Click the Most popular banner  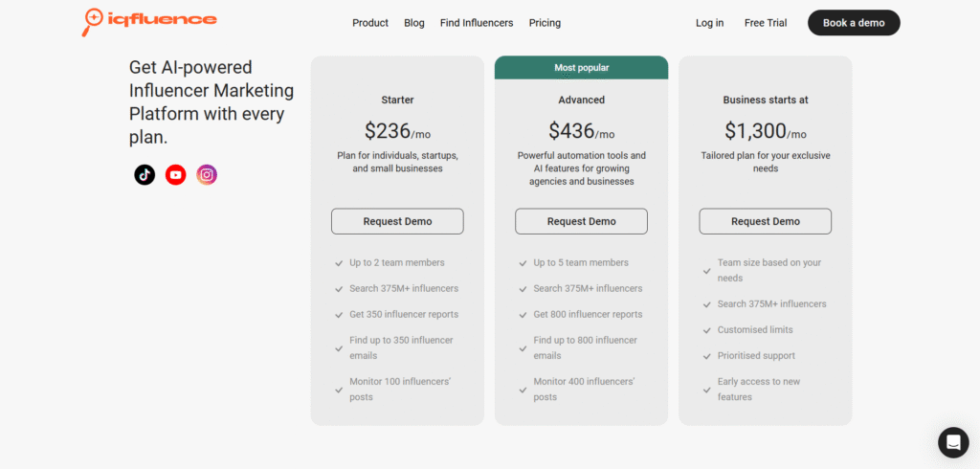click(x=581, y=68)
